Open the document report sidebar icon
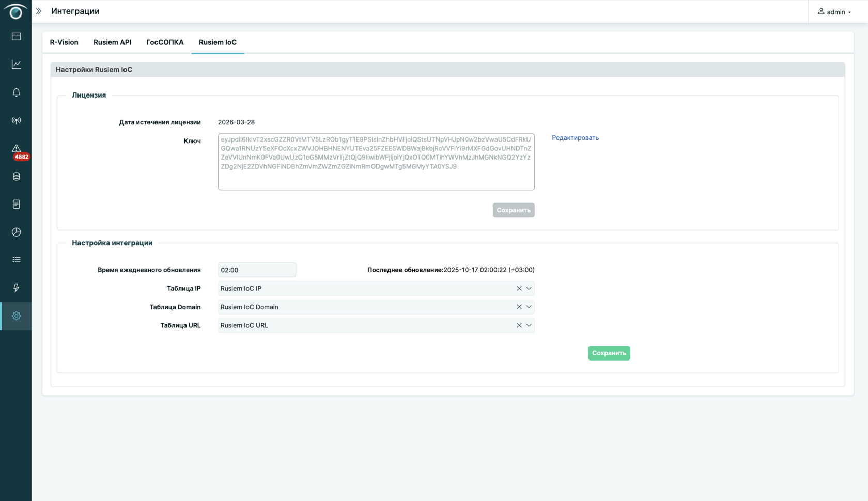This screenshot has width=868, height=501. 17,204
